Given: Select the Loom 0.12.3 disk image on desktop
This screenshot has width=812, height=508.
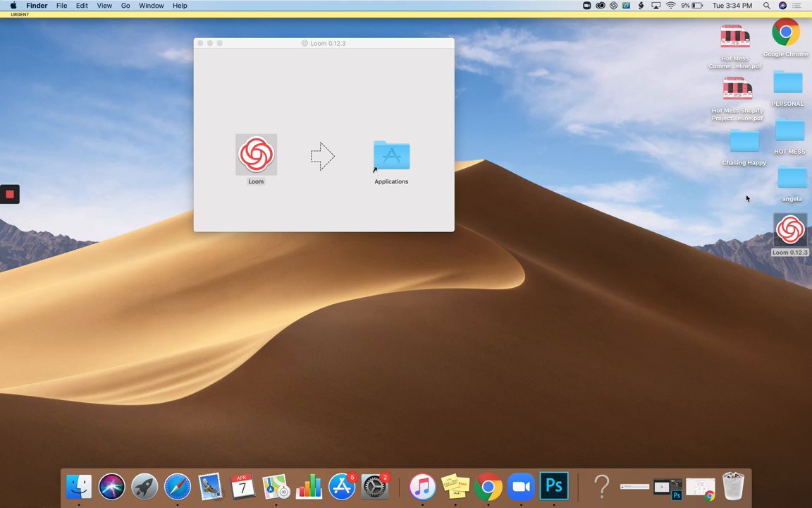Looking at the screenshot, I should [790, 229].
